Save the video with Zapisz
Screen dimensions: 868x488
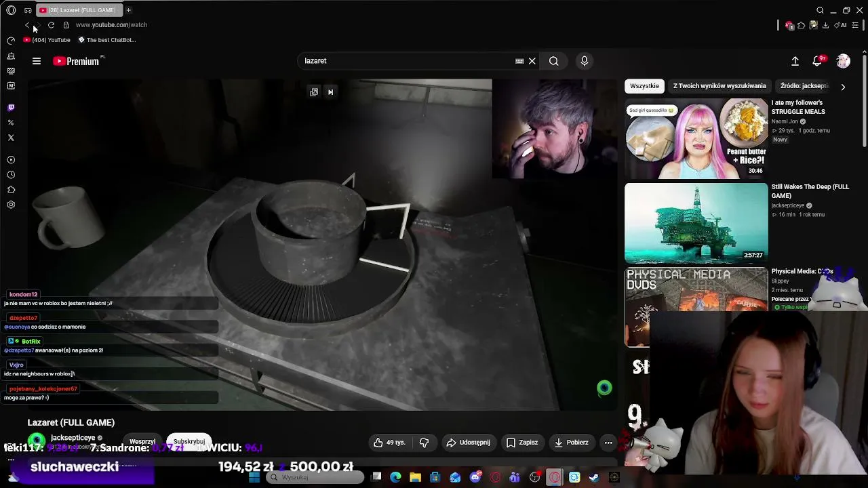pyautogui.click(x=522, y=443)
